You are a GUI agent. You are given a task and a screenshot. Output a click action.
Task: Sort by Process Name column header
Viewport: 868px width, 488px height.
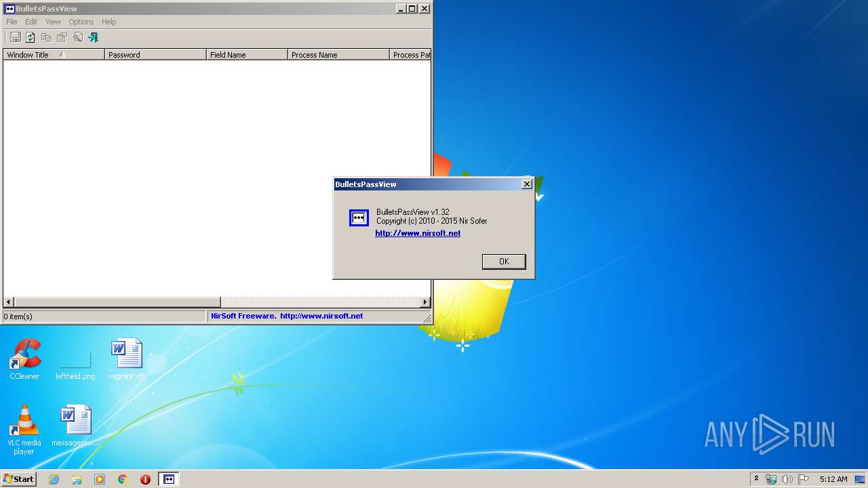(x=338, y=55)
